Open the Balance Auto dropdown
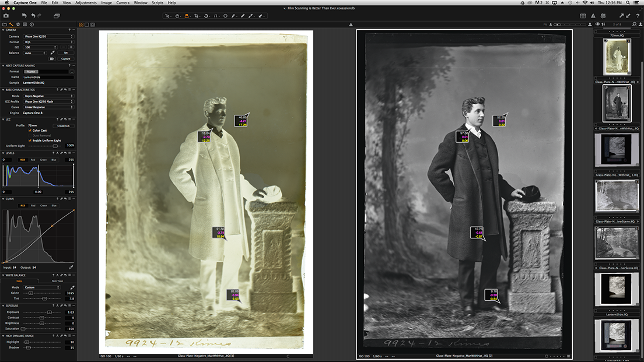The height and width of the screenshot is (362, 644). [x=35, y=53]
